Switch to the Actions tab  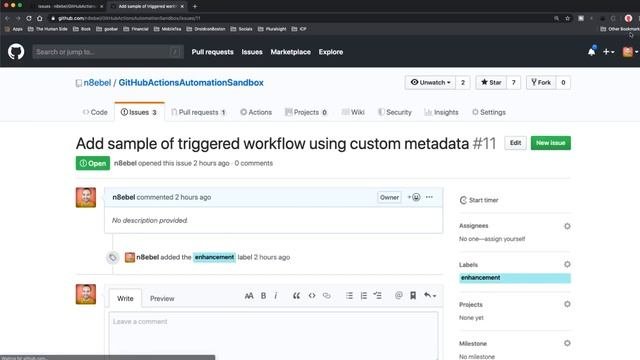(256, 112)
